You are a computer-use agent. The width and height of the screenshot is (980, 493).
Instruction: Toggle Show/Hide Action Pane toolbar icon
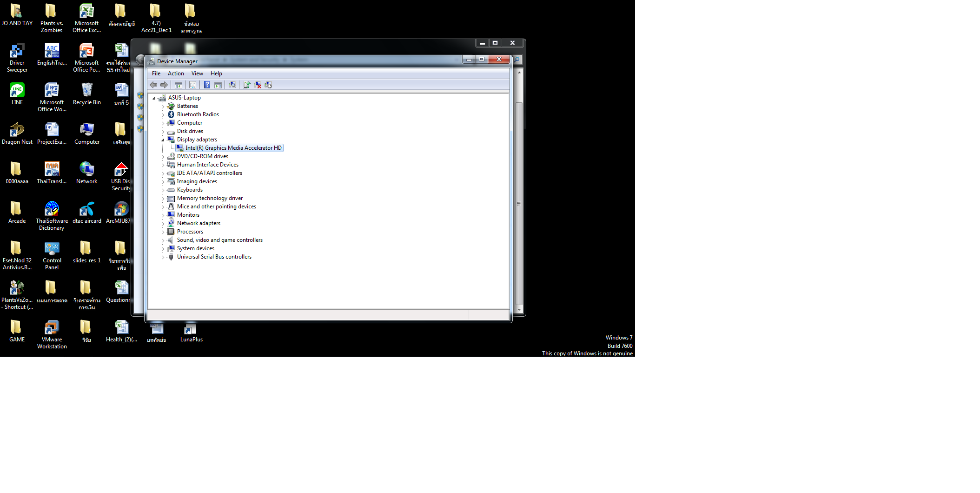(x=218, y=85)
